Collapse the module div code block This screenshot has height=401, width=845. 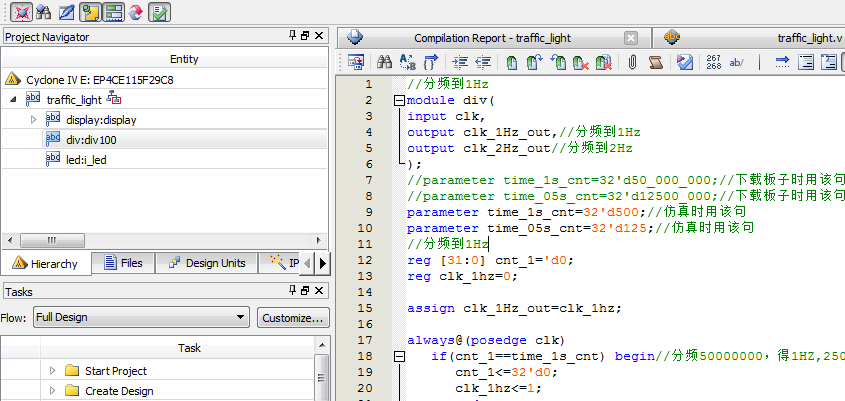pos(399,101)
